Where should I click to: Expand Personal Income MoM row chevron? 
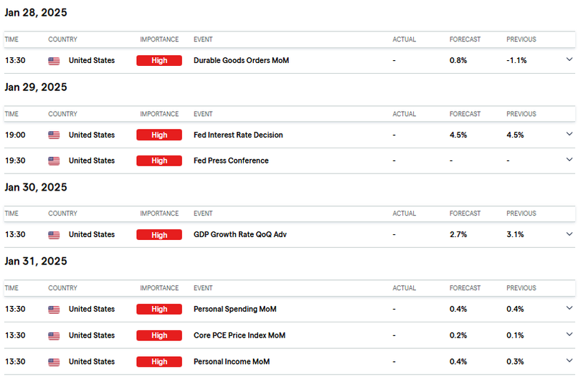pos(569,361)
